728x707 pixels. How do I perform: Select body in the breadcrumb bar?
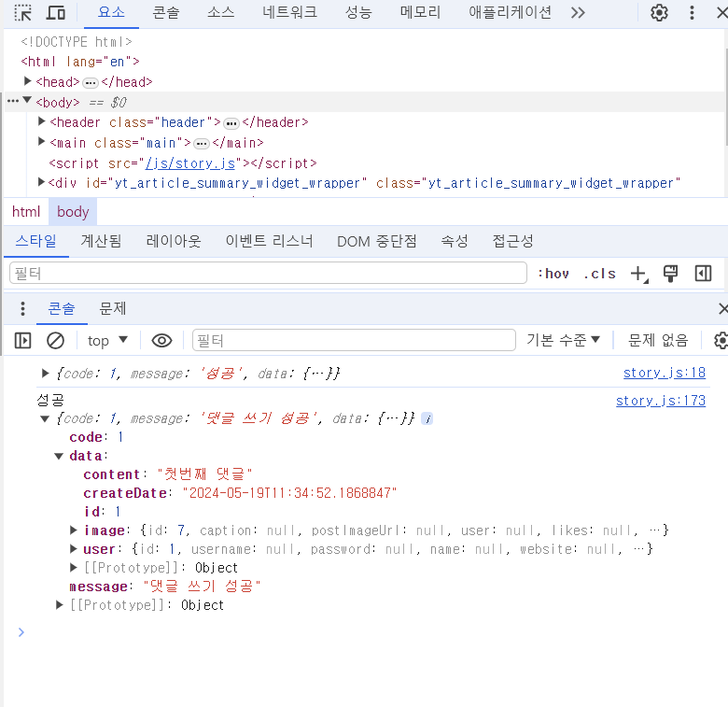pos(73,212)
